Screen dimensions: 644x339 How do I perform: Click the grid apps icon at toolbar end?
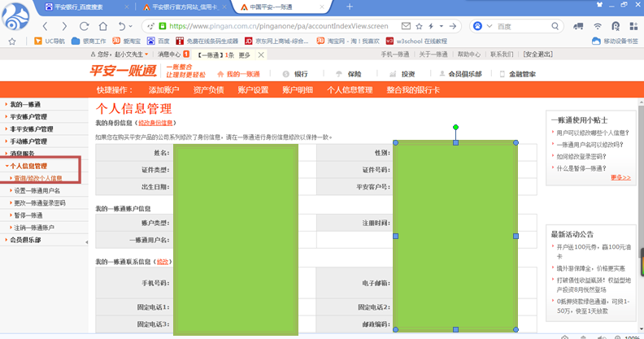tap(633, 26)
